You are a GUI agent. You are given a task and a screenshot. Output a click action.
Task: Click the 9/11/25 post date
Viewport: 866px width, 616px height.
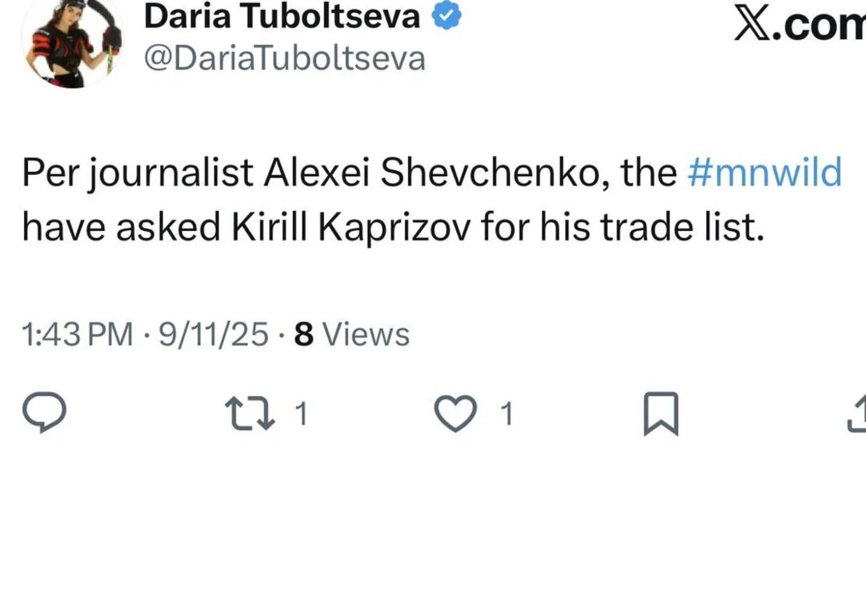(x=213, y=334)
